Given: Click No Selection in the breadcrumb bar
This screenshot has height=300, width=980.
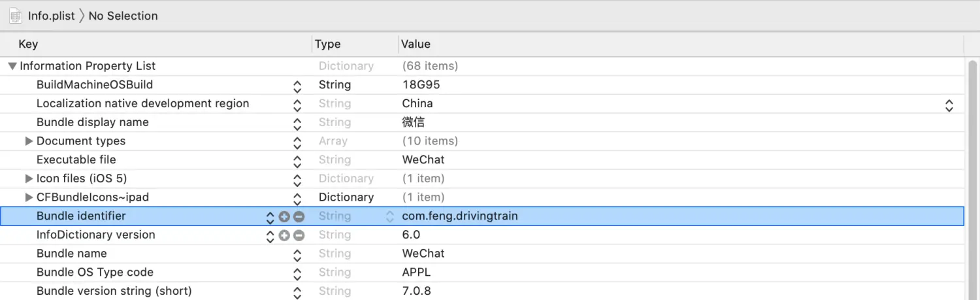Looking at the screenshot, I should pyautogui.click(x=123, y=16).
